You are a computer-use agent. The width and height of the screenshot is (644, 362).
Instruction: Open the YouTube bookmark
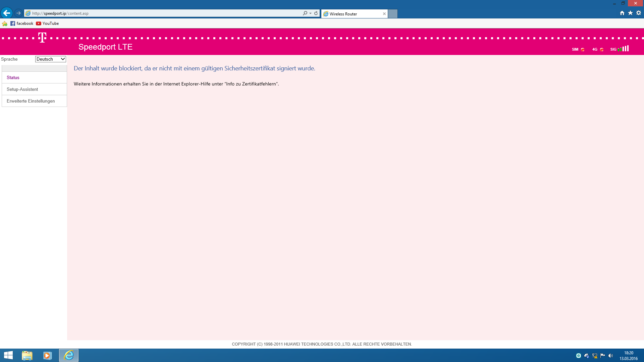click(x=47, y=23)
